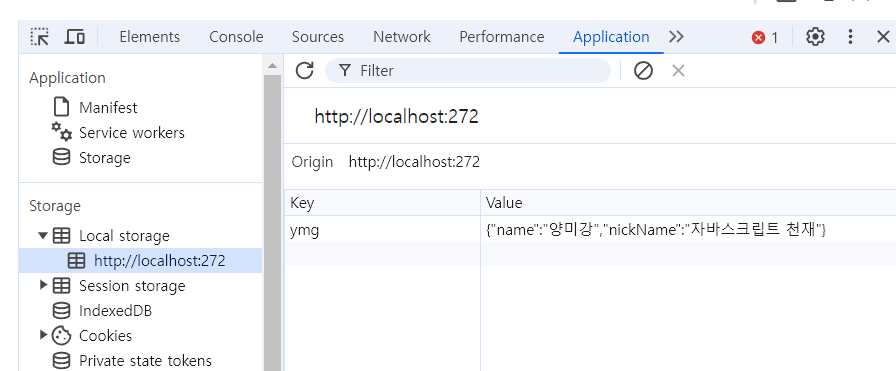
Task: Click the Manifest document icon
Action: (x=61, y=107)
